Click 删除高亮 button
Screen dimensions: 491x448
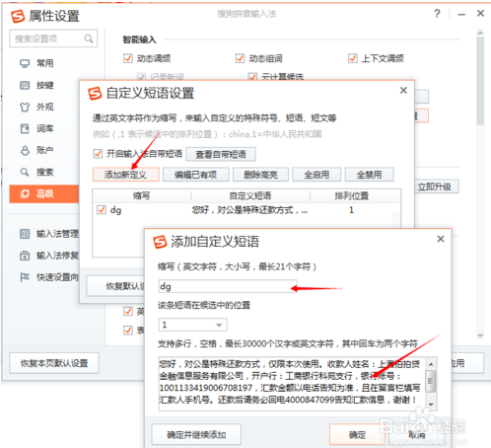click(x=260, y=175)
